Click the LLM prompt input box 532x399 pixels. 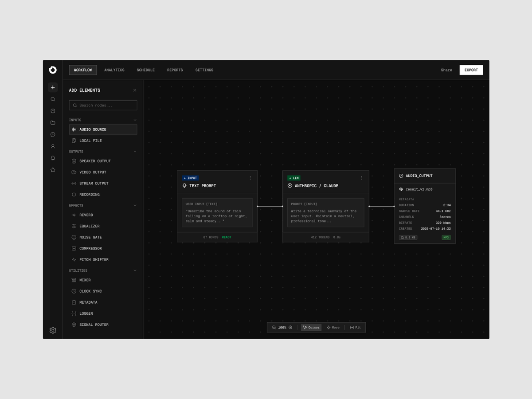(325, 213)
